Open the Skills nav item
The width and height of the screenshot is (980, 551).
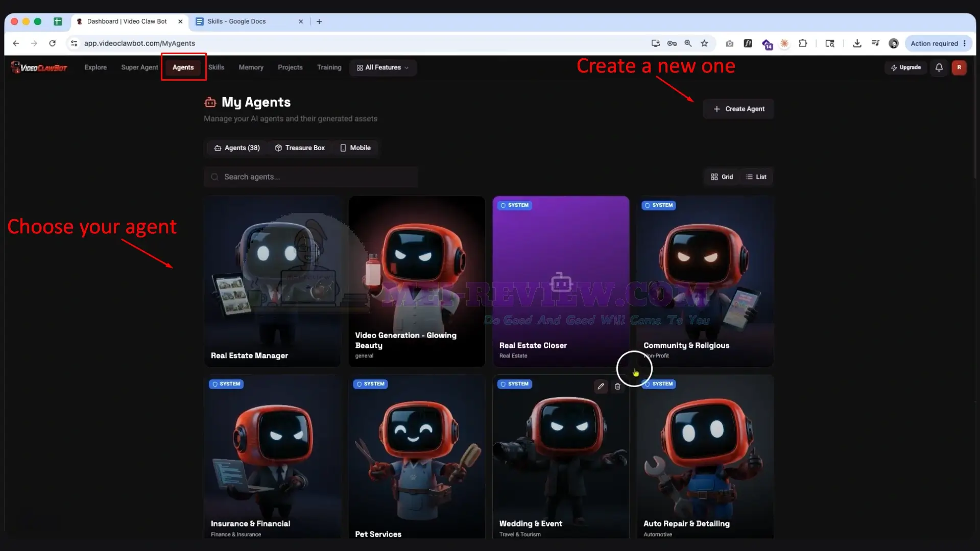(x=216, y=67)
